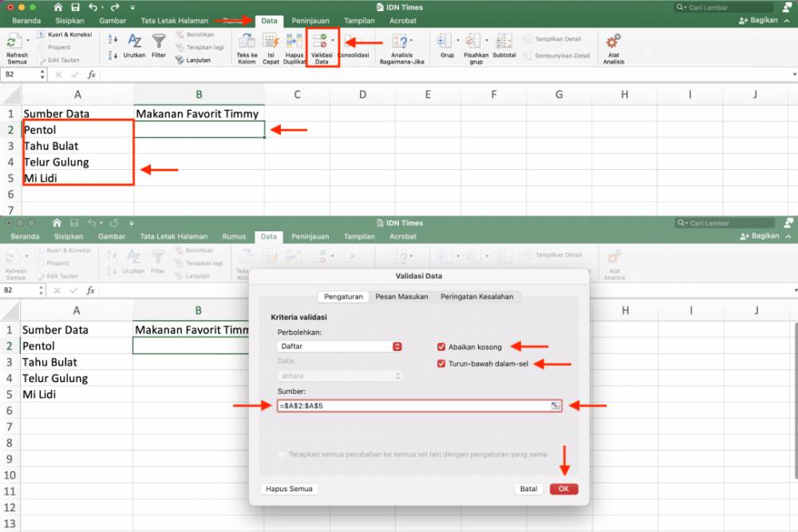Click Tampilkan Detail in upper ribbon

click(552, 39)
